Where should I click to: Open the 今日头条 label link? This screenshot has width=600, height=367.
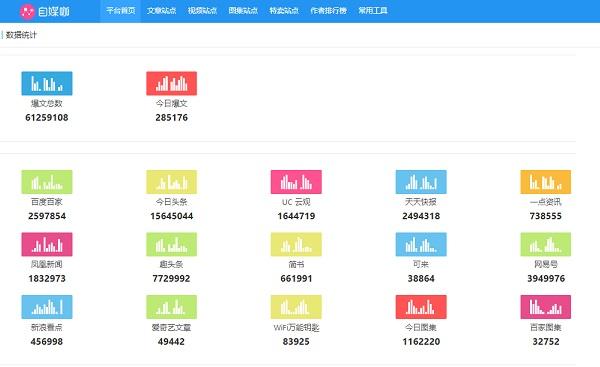(x=171, y=202)
